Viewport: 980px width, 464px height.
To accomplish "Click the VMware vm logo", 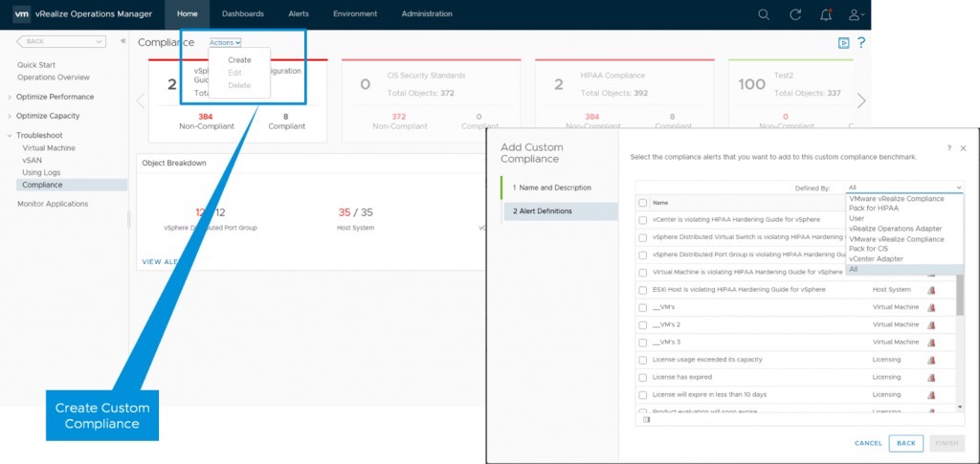I will coord(22,13).
